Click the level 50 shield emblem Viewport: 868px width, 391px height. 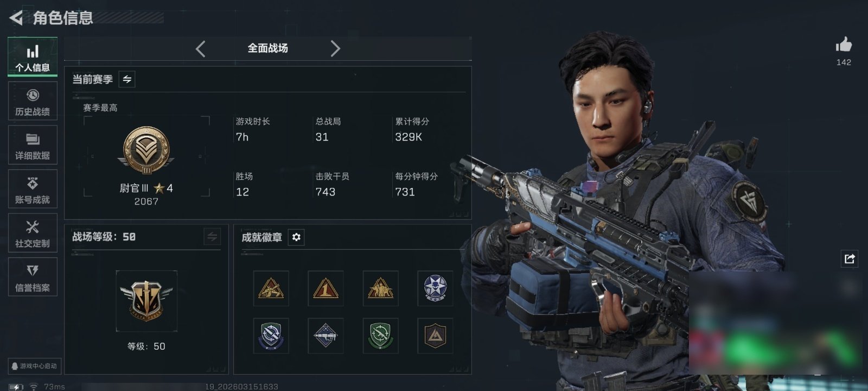146,301
